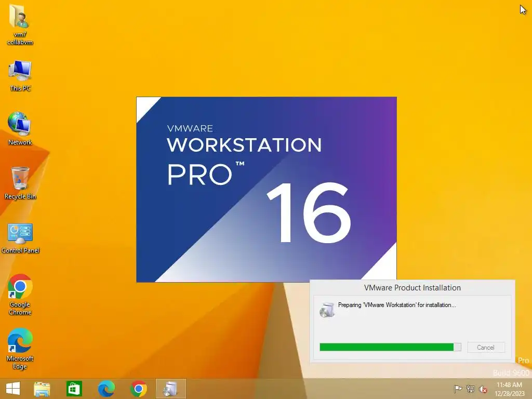Open File Explorer from the taskbar
The image size is (532, 399).
[42, 389]
